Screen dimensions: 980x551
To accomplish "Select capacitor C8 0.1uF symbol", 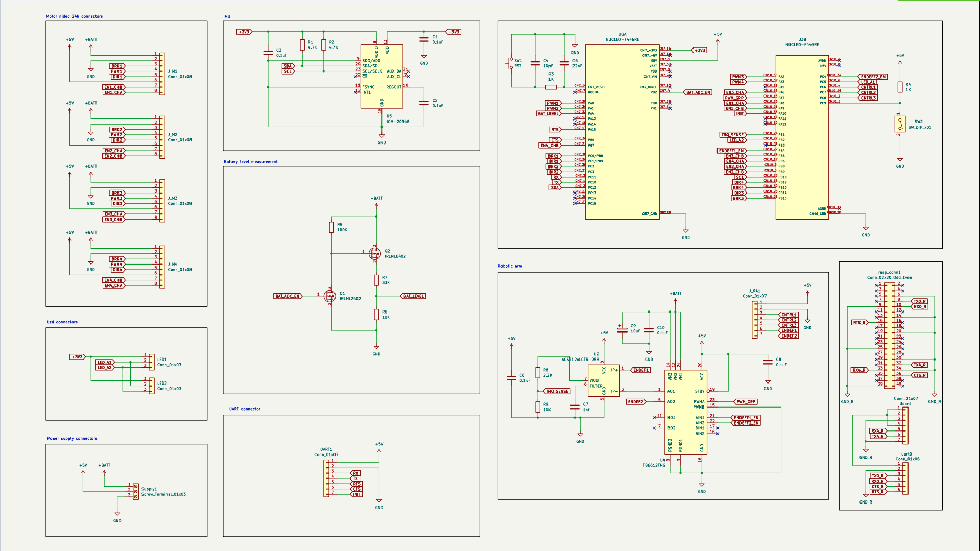I will point(768,362).
